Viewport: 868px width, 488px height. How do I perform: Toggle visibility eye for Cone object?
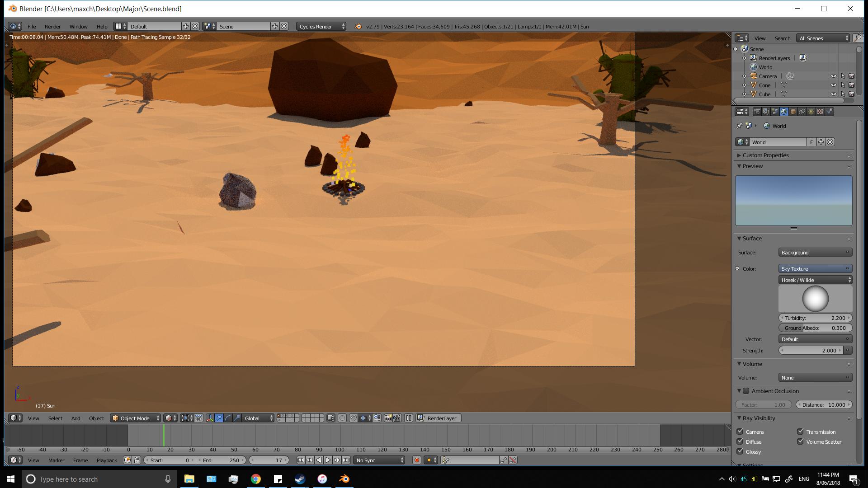click(x=834, y=85)
